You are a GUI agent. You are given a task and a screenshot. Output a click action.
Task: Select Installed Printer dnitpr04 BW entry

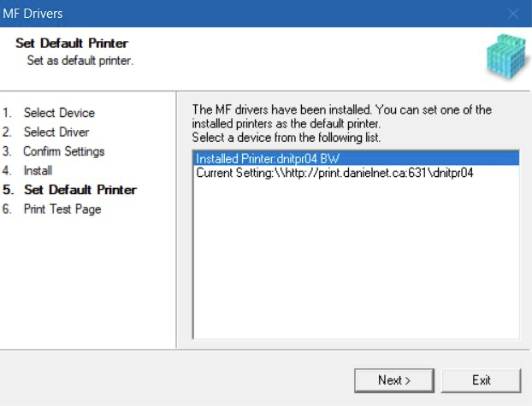[x=266, y=158]
